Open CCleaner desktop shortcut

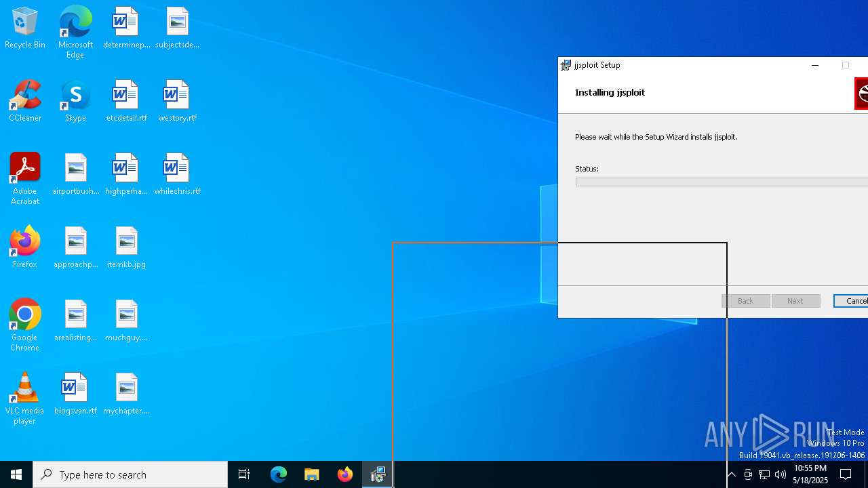click(25, 102)
